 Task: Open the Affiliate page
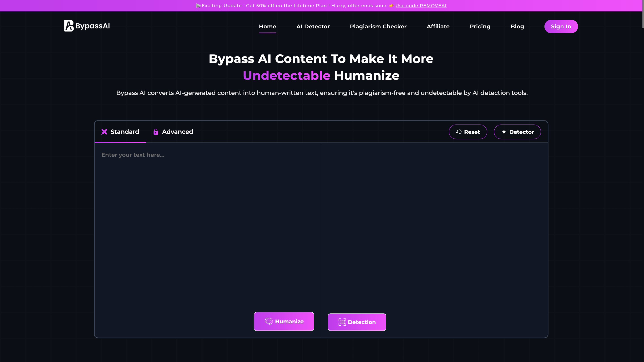point(438,27)
